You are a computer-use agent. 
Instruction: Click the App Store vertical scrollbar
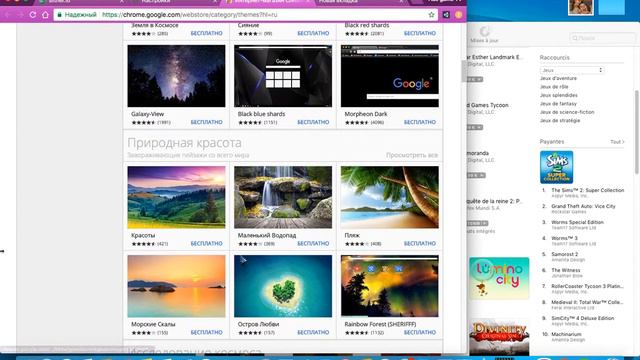(x=637, y=133)
